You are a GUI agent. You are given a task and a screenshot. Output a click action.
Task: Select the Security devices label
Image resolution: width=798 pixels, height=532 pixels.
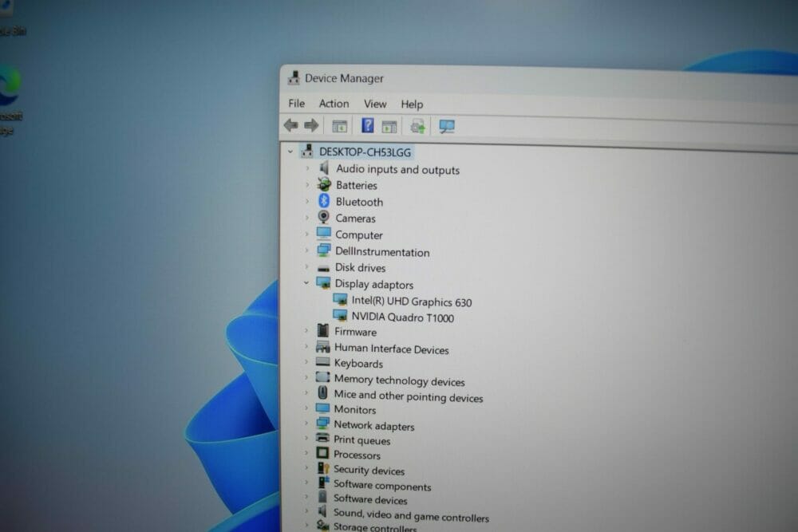369,471
